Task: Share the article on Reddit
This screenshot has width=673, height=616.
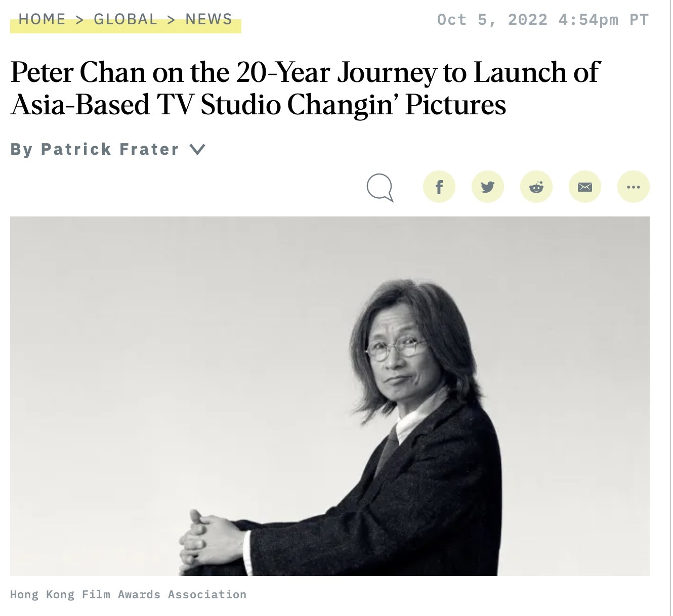Action: tap(536, 187)
